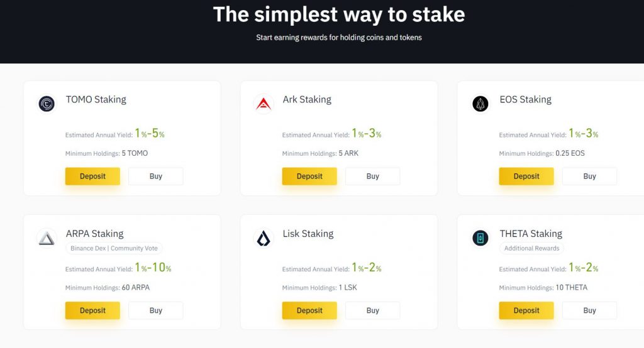Viewport: 644px width, 348px height.
Task: Buy ARK from the staking card
Action: point(372,176)
